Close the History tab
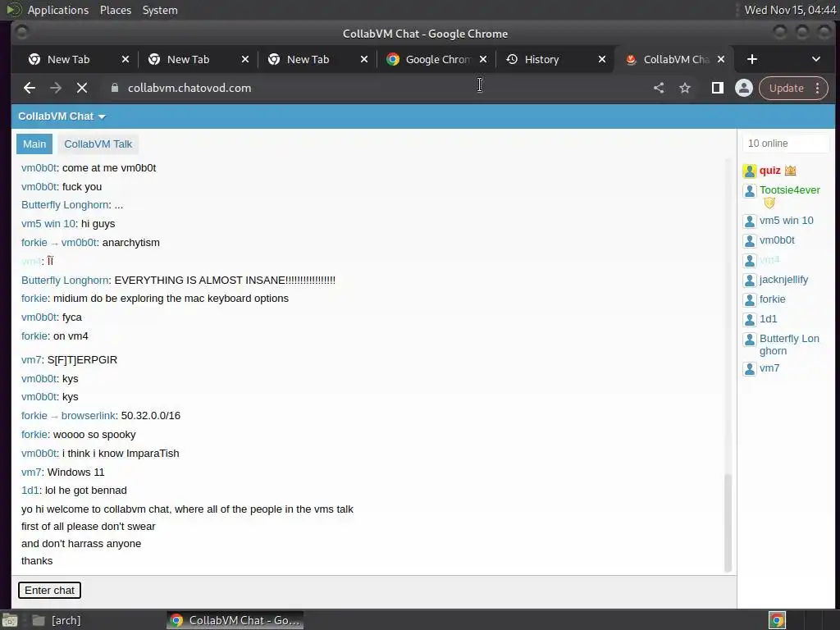 click(x=602, y=59)
